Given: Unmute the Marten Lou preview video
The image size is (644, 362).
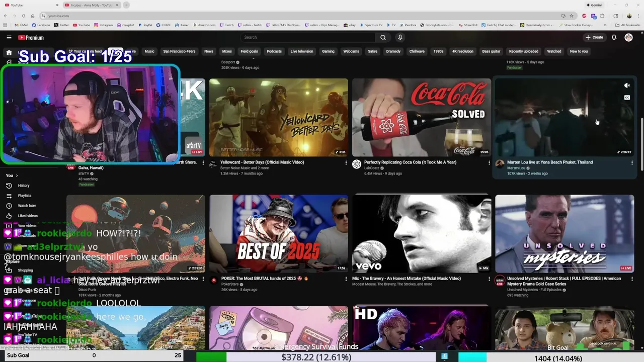Looking at the screenshot, I should 627,85.
